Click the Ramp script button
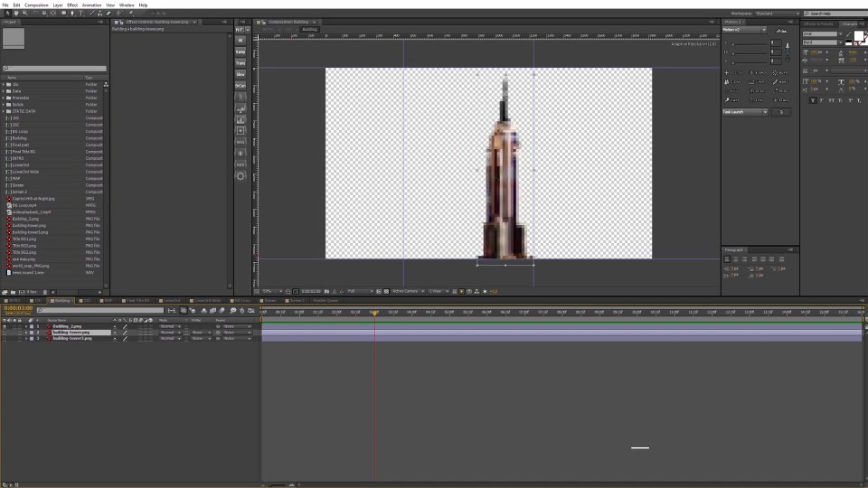Image resolution: width=868 pixels, height=488 pixels. tap(241, 52)
